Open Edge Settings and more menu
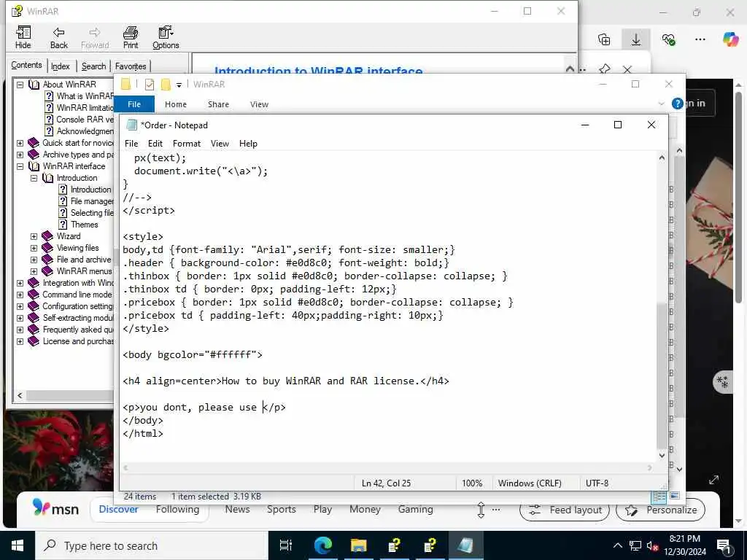 point(700,39)
